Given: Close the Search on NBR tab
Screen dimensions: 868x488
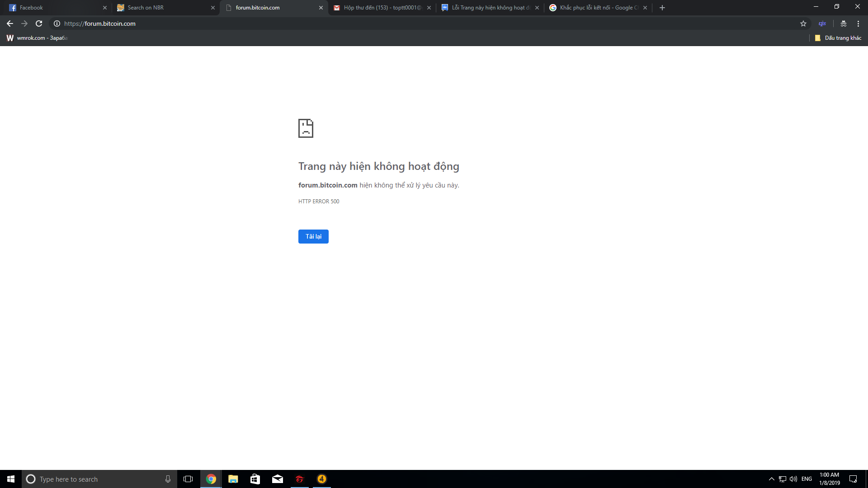Looking at the screenshot, I should pos(213,8).
